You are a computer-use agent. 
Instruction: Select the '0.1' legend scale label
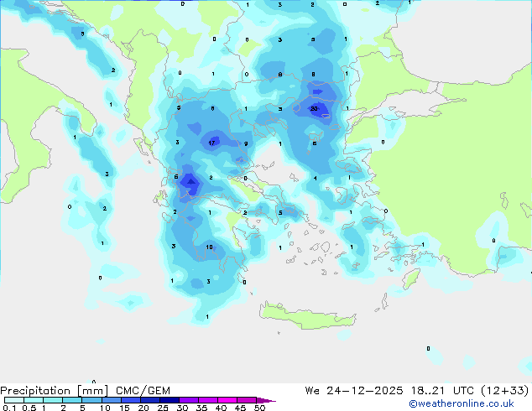9,408
